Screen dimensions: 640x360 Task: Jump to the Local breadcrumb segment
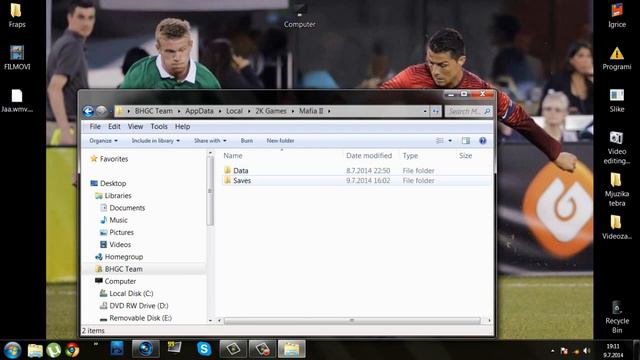coord(234,111)
